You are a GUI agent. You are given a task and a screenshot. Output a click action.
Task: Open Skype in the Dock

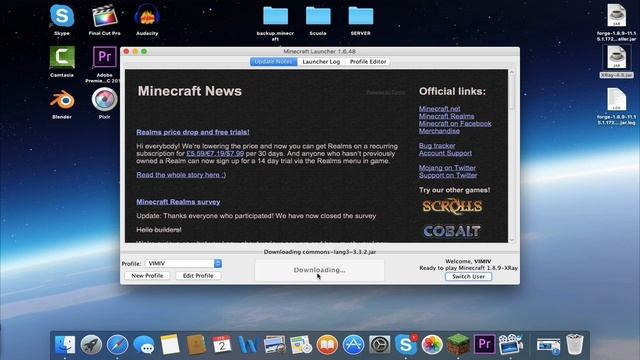pyautogui.click(x=406, y=345)
